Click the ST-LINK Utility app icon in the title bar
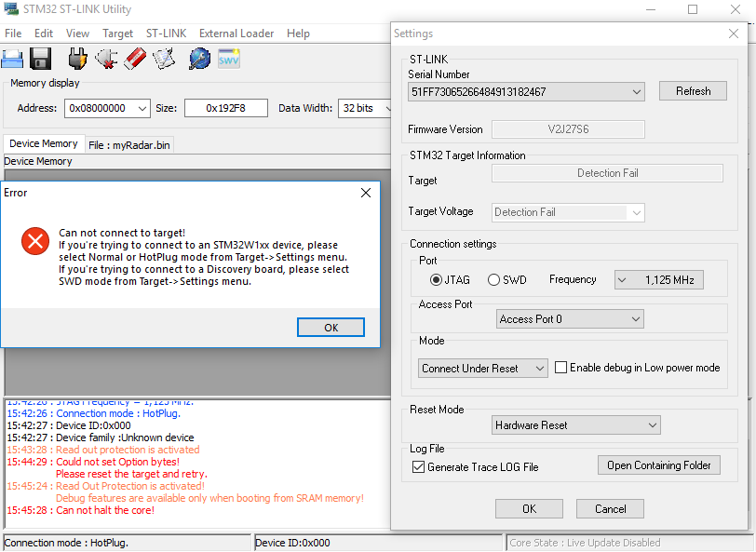 [x=10, y=8]
